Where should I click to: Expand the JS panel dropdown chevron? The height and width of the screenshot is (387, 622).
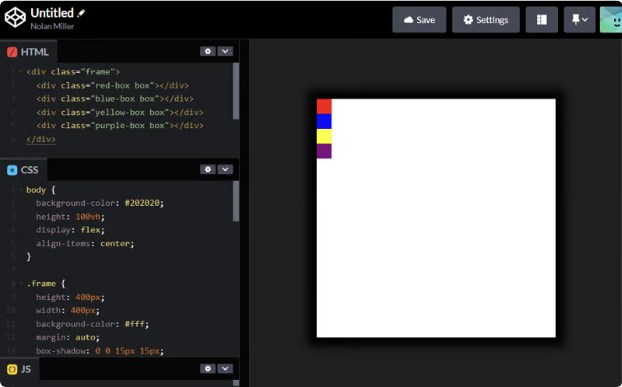point(225,368)
